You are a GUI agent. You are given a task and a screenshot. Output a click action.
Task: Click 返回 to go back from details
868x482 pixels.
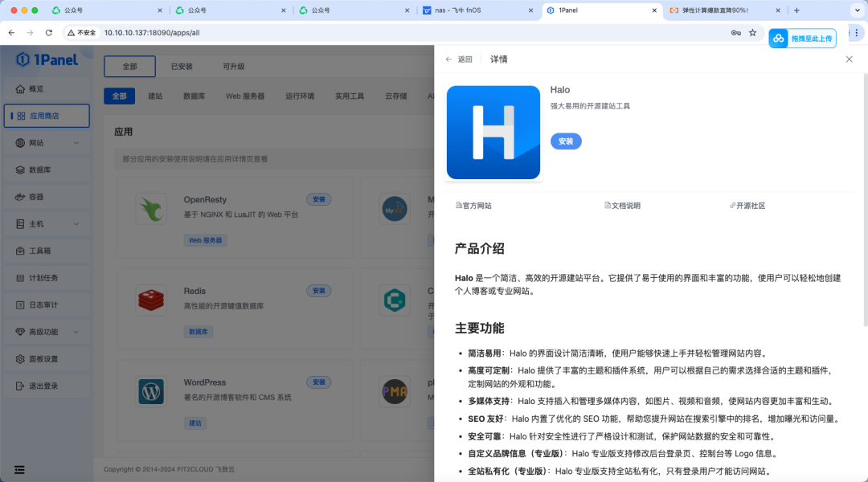click(x=459, y=59)
